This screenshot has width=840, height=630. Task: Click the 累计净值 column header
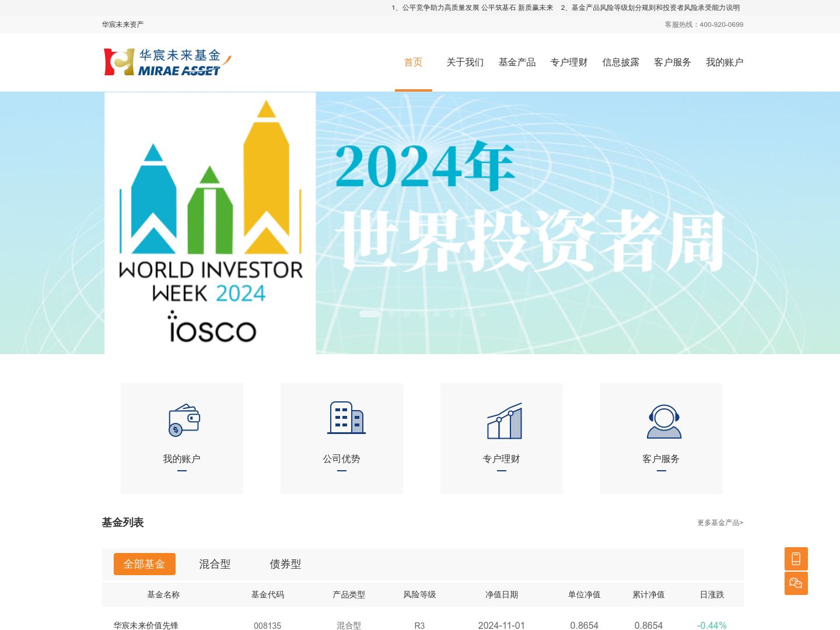pyautogui.click(x=649, y=594)
